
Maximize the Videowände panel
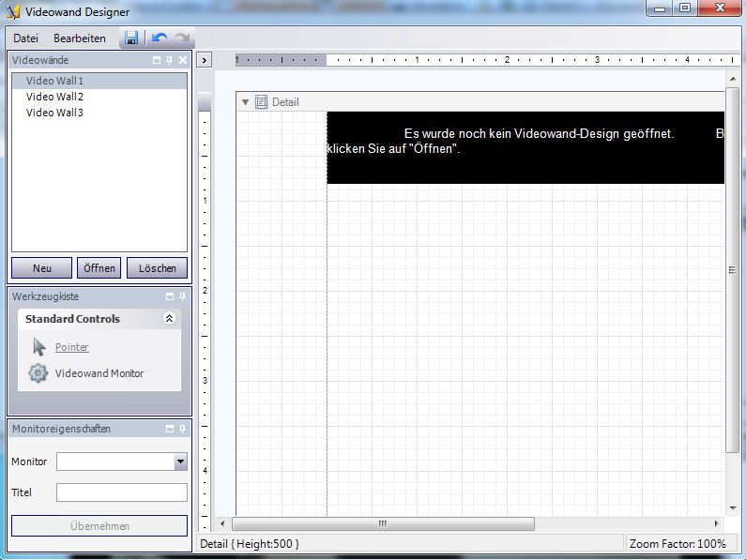click(157, 60)
